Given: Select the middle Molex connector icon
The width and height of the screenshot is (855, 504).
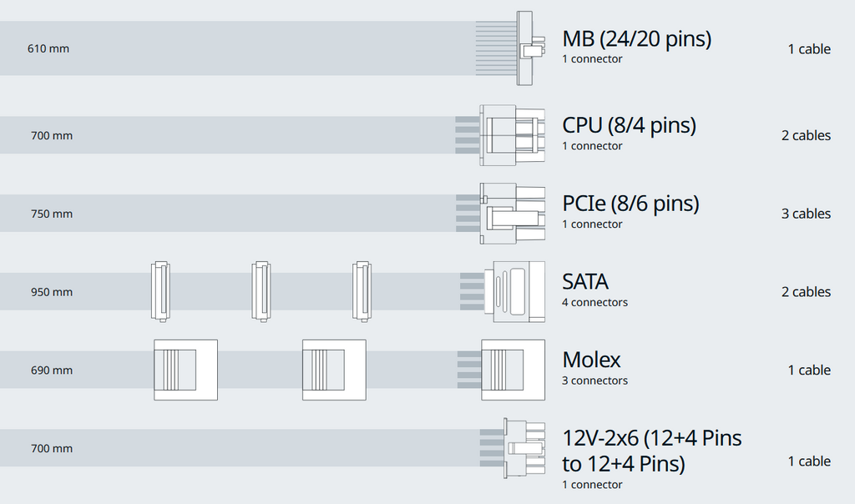Looking at the screenshot, I should (x=334, y=370).
